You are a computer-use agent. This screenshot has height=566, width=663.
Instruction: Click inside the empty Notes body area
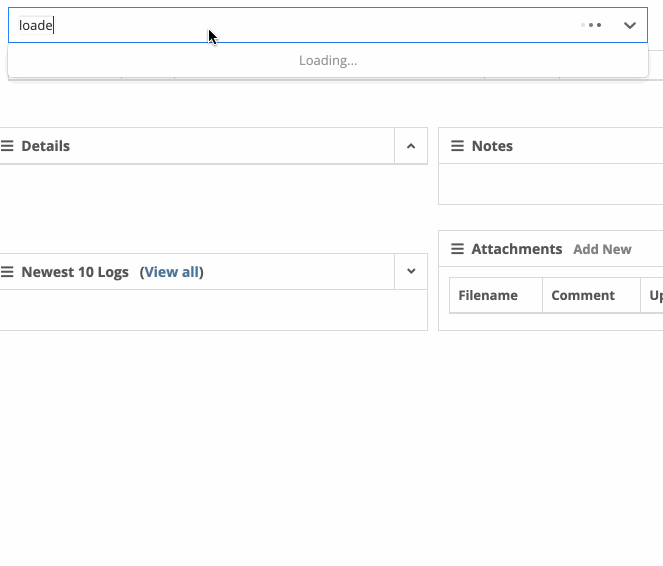551,184
